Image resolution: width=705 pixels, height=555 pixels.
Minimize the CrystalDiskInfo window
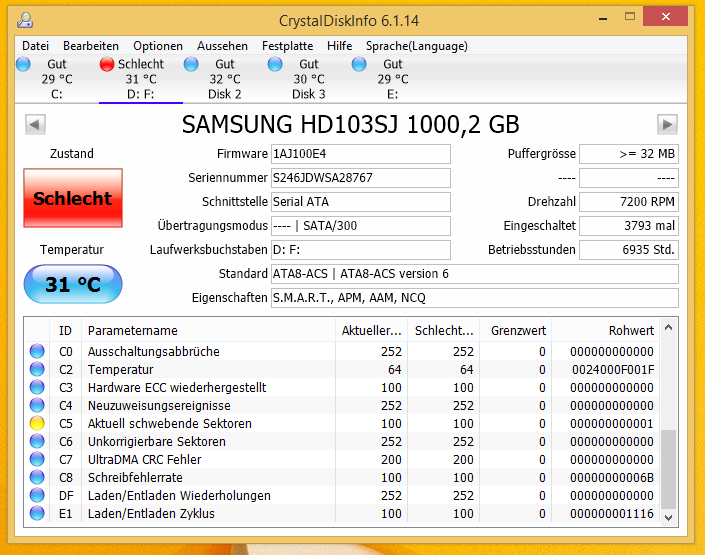point(603,18)
